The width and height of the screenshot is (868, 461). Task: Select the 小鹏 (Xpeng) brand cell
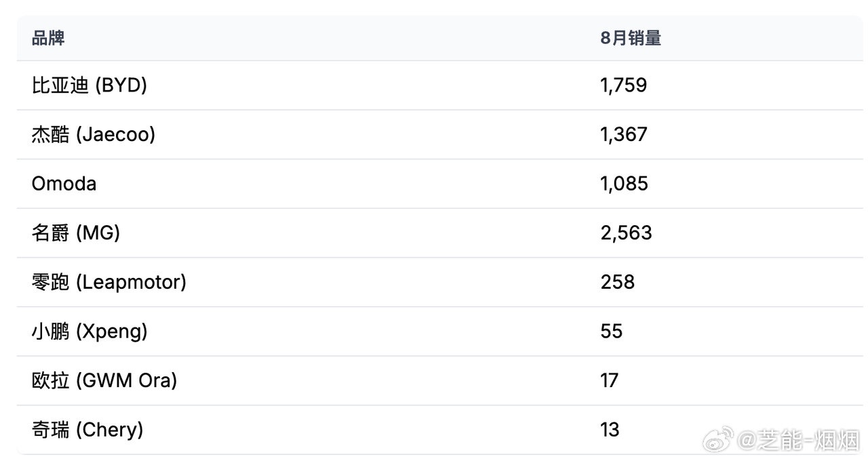point(89,332)
